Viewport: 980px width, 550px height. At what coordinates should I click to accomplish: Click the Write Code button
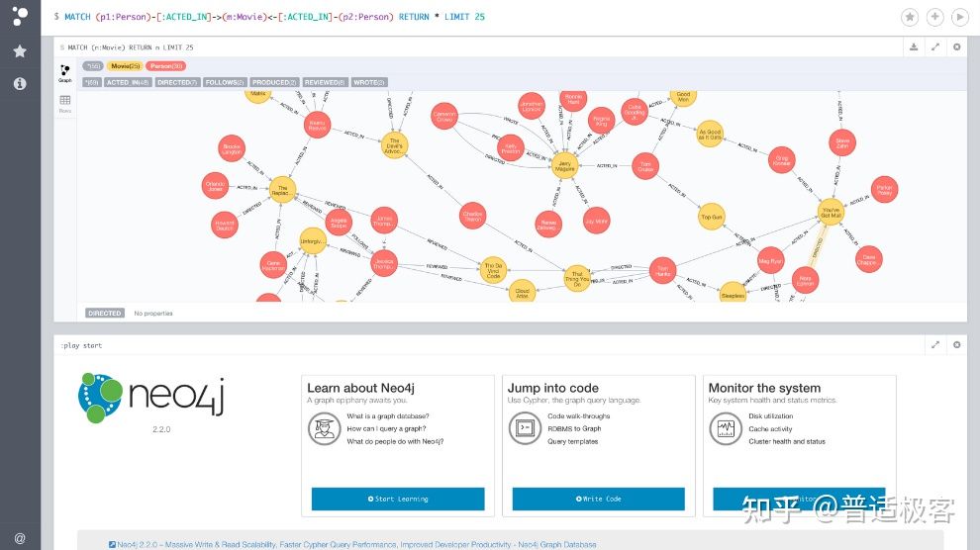pos(599,499)
